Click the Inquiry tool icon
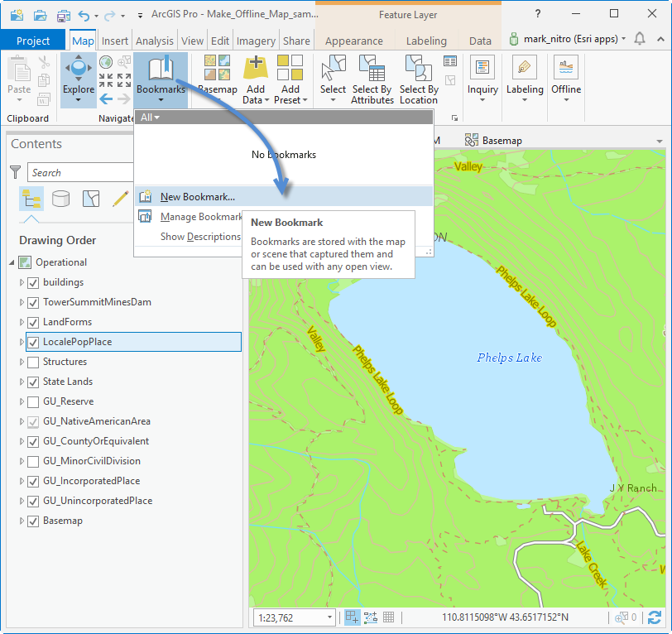Image resolution: width=672 pixels, height=634 pixels. 482,67
